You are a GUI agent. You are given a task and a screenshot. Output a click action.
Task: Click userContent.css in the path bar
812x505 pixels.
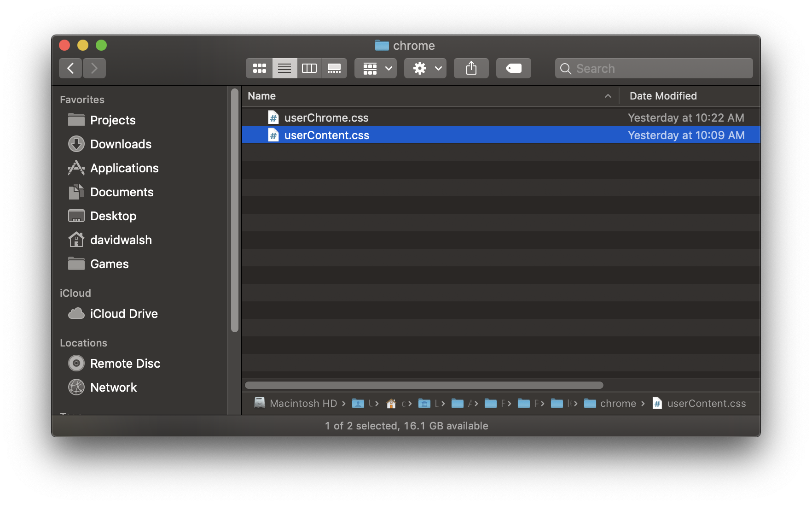[699, 403]
